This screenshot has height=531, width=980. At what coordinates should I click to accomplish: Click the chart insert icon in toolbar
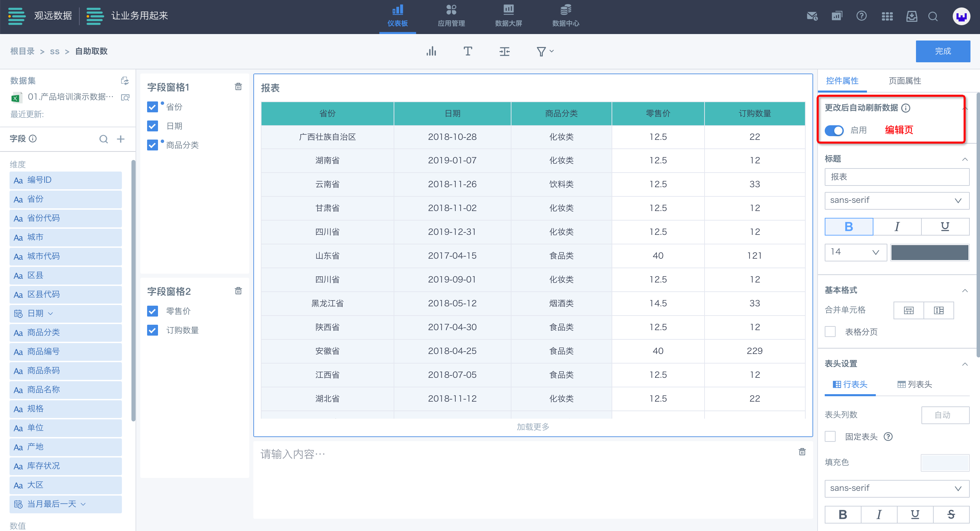click(431, 51)
